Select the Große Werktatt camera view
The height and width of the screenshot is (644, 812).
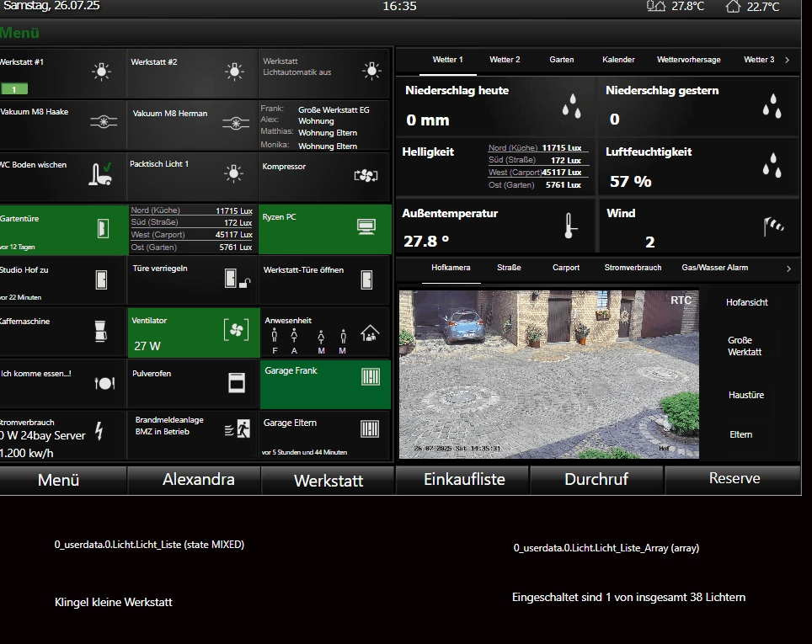pos(745,346)
